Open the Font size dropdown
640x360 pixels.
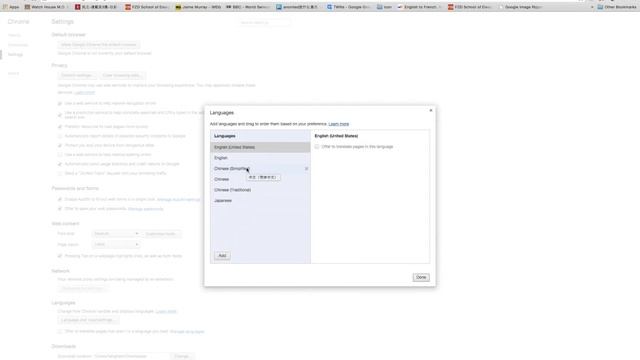(x=116, y=234)
